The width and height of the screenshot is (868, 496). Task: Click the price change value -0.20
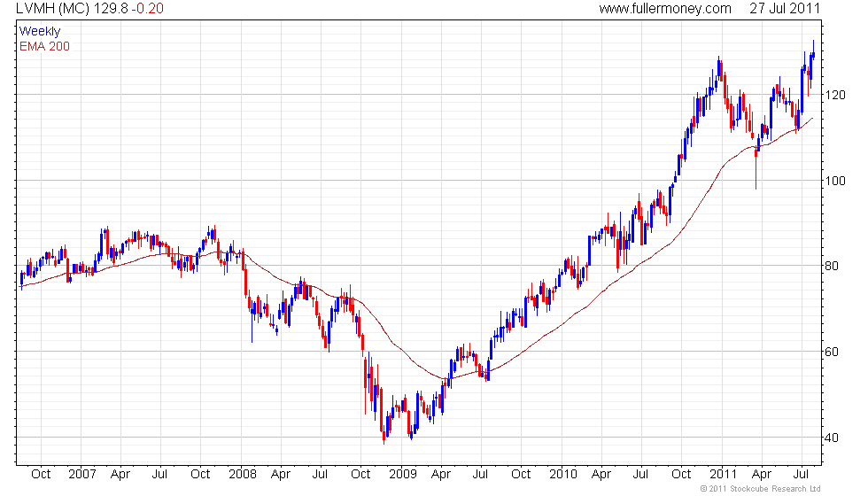click(147, 9)
